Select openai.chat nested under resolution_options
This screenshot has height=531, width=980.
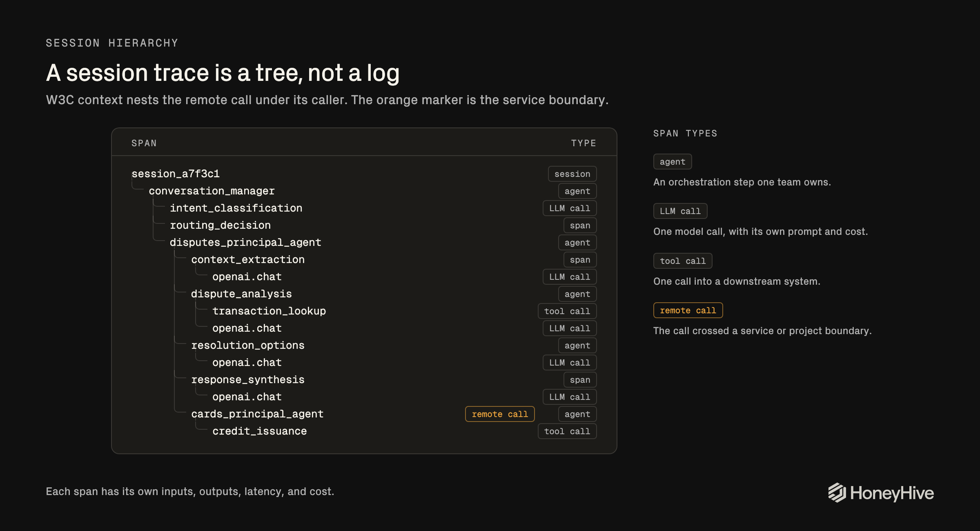tap(247, 363)
